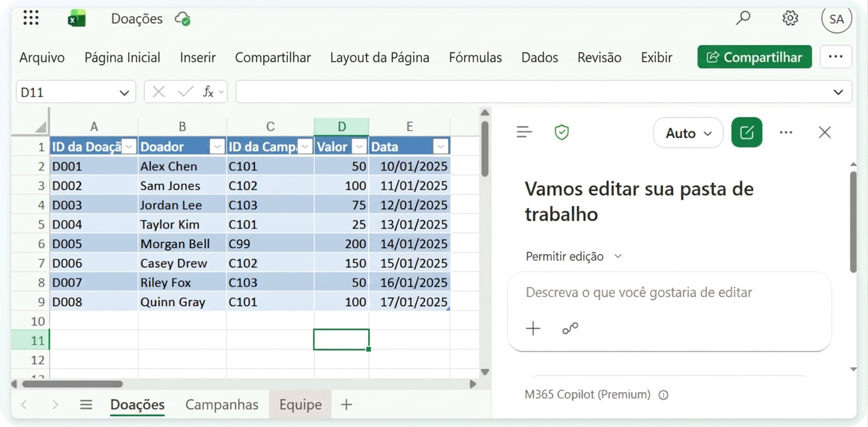Expand the formula bar chevron
The height and width of the screenshot is (427, 868).
(838, 92)
